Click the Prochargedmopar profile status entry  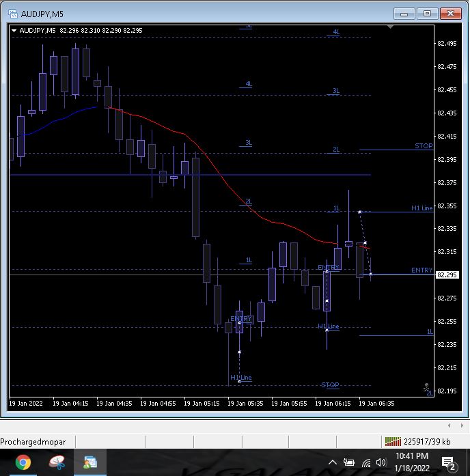(x=33, y=442)
